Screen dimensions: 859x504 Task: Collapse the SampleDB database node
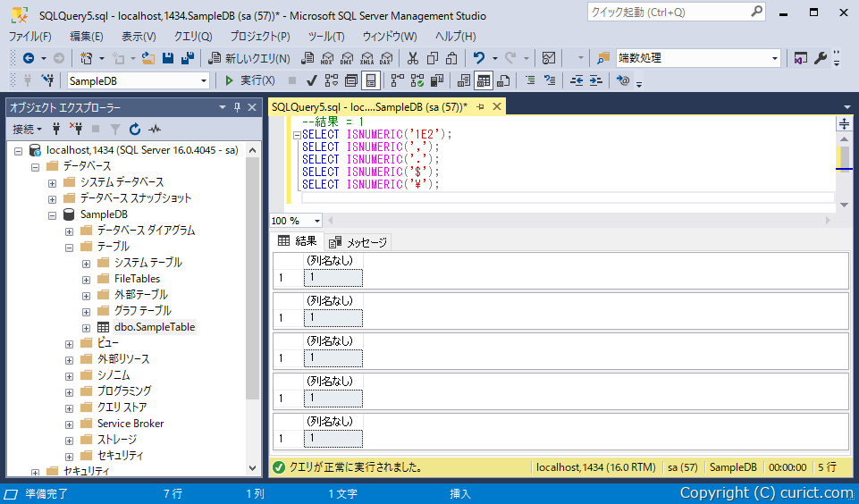[x=53, y=214]
